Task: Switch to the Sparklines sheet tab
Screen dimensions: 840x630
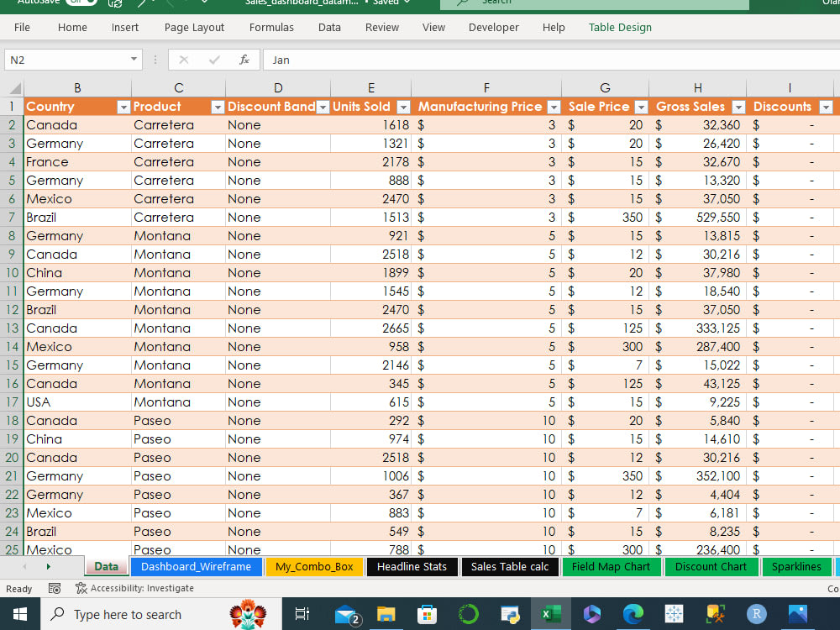Action: 796,567
